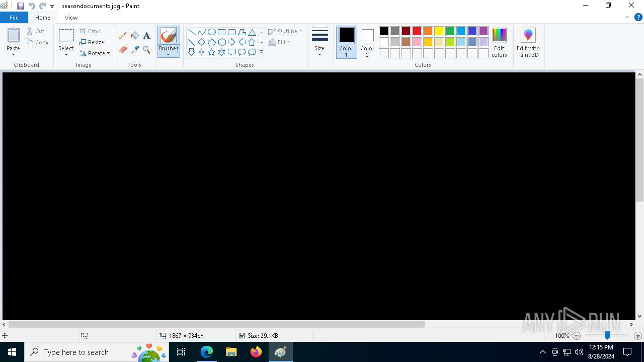
Task: Activate Color 1 foreground selector
Action: coord(346,42)
